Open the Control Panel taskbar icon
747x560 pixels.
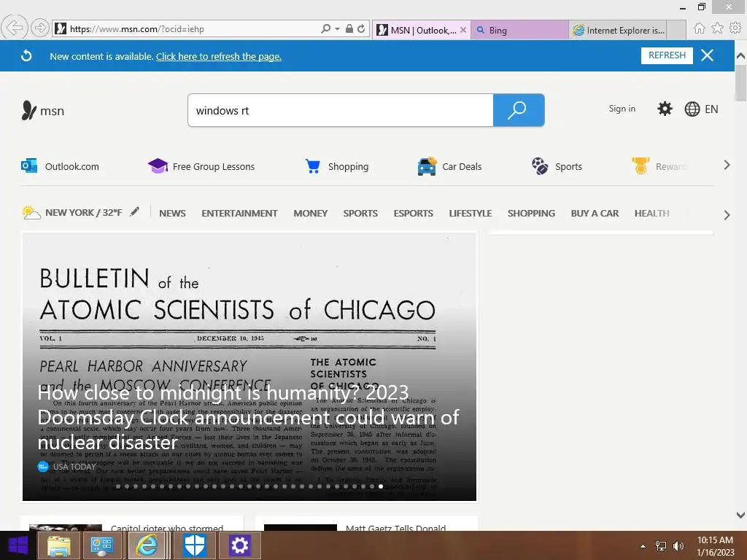pyautogui.click(x=101, y=545)
